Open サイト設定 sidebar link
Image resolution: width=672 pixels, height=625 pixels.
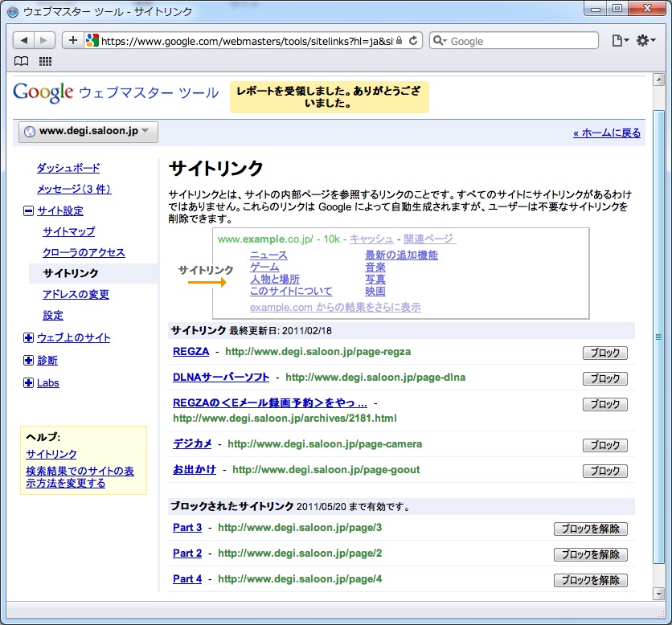point(60,210)
